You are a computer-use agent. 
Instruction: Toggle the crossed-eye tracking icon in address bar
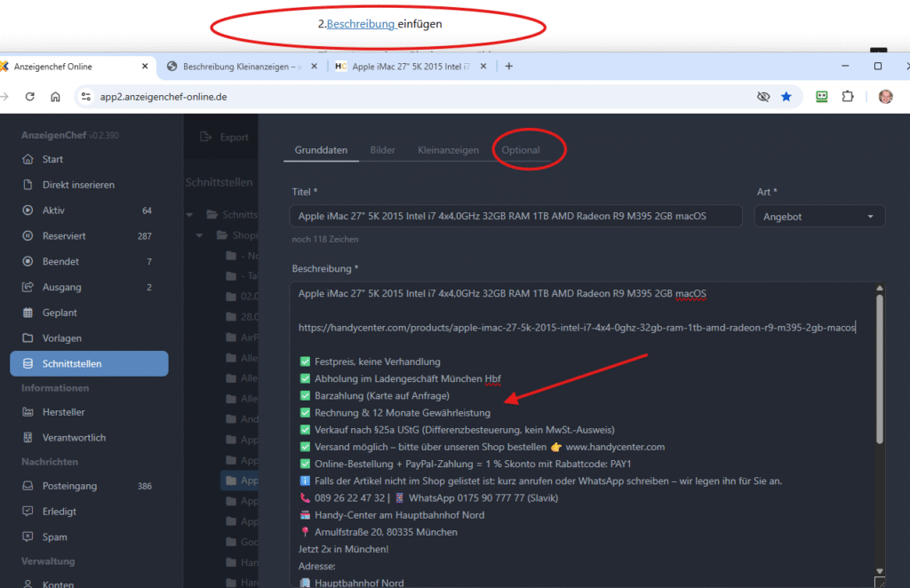tap(762, 97)
